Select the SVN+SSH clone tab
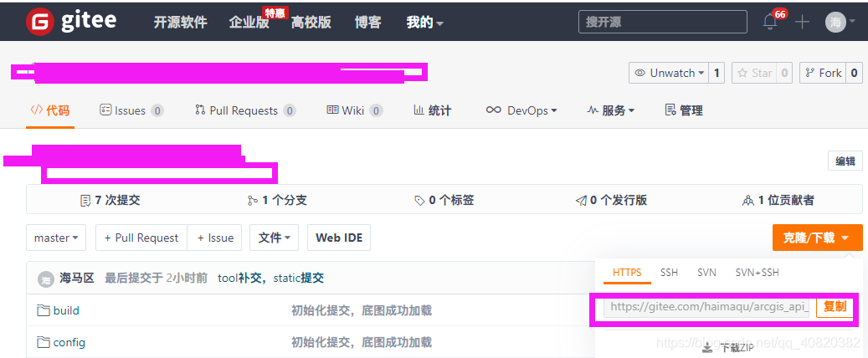The image size is (868, 358). coord(757,272)
